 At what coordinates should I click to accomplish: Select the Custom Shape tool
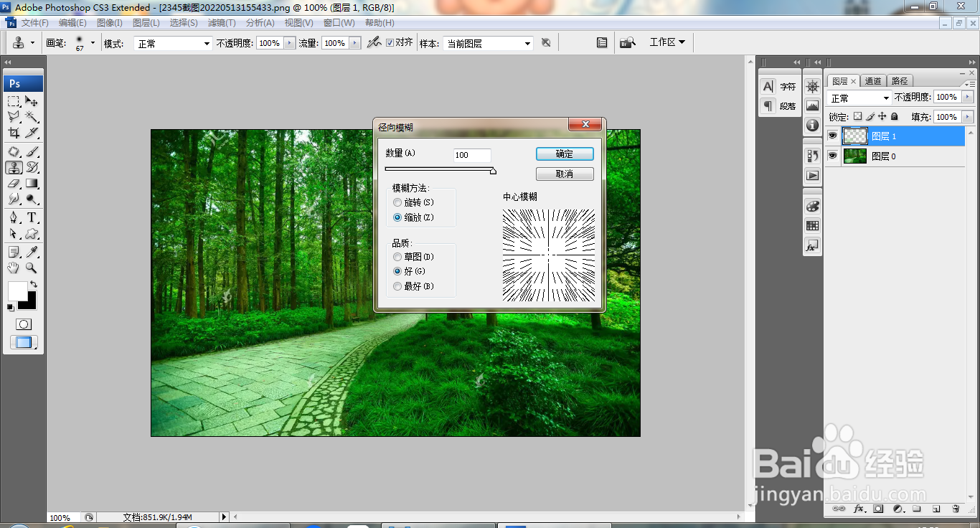tap(32, 234)
